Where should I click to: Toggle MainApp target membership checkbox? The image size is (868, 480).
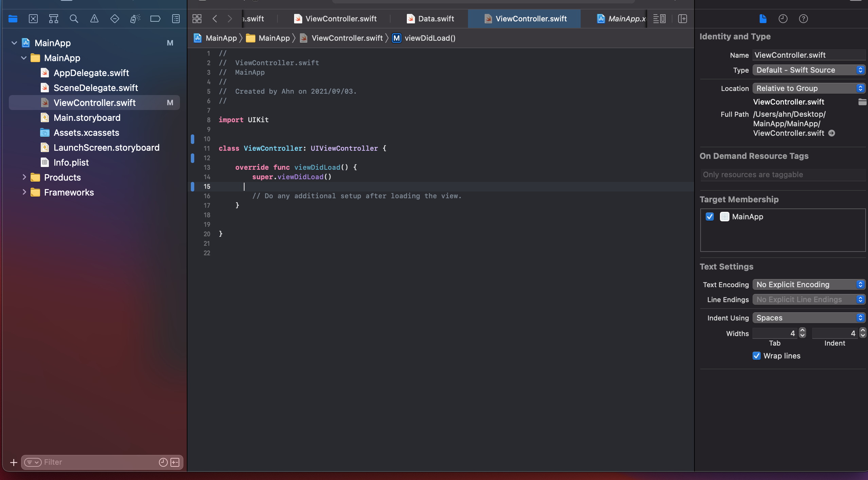coord(710,217)
